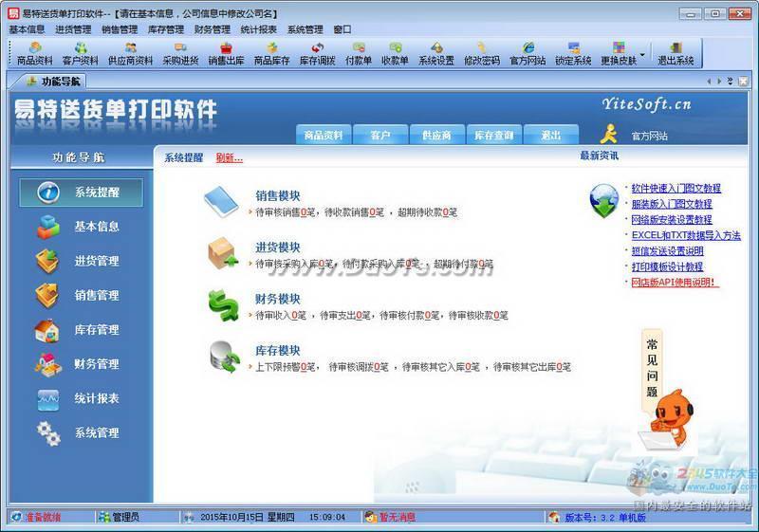Image resolution: width=759 pixels, height=532 pixels.
Task: Click 更换皮肤 toolbar icon
Action: (x=619, y=53)
